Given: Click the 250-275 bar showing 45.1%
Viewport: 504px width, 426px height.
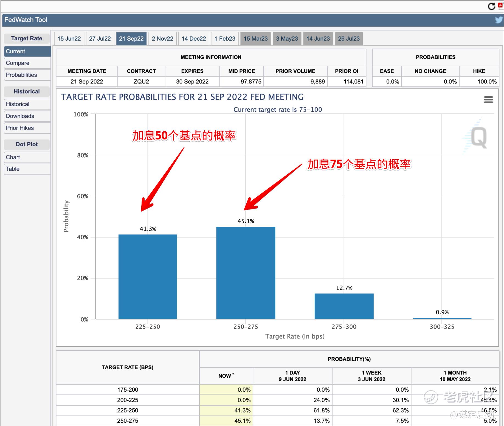Looking at the screenshot, I should pyautogui.click(x=246, y=273).
